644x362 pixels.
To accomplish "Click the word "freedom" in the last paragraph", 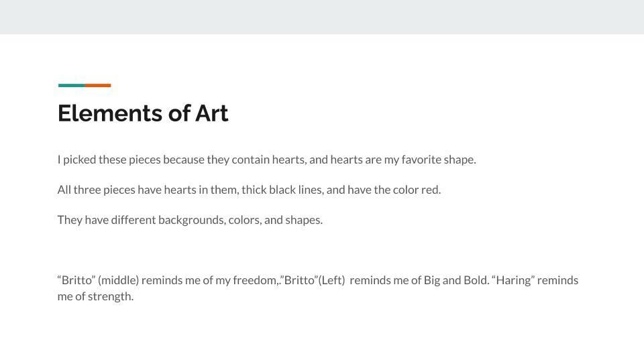I will 254,280.
